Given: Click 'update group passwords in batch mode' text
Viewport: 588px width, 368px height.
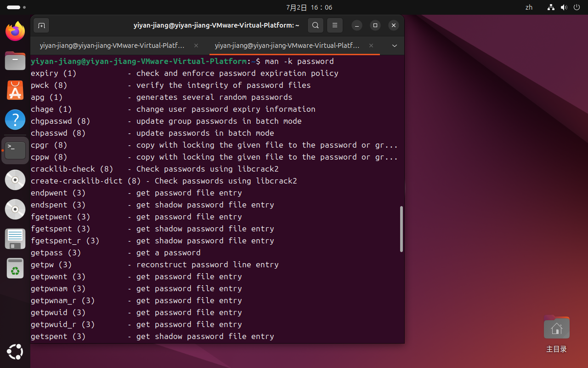Looking at the screenshot, I should click(219, 121).
